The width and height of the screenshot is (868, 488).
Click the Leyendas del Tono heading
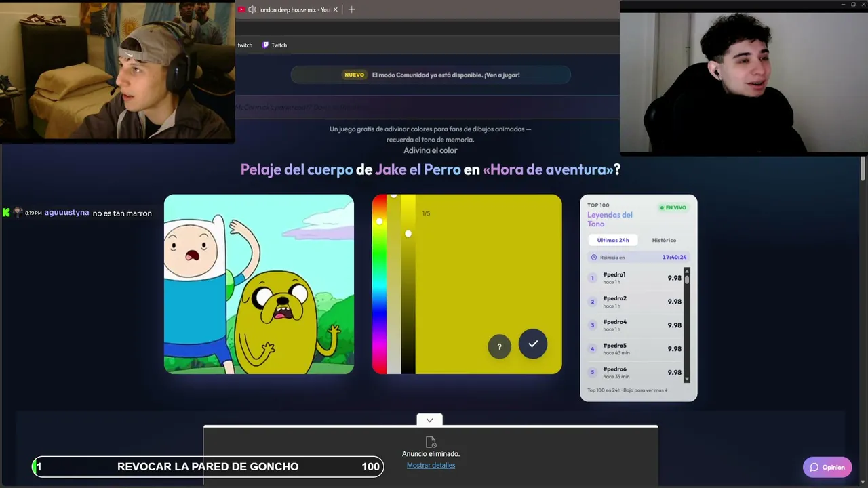(610, 219)
